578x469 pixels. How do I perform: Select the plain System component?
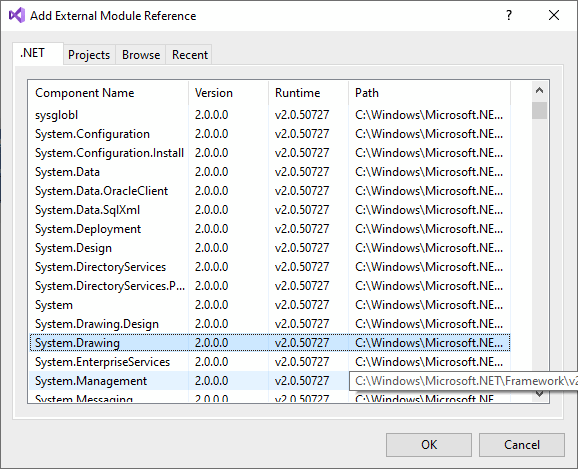(270, 305)
